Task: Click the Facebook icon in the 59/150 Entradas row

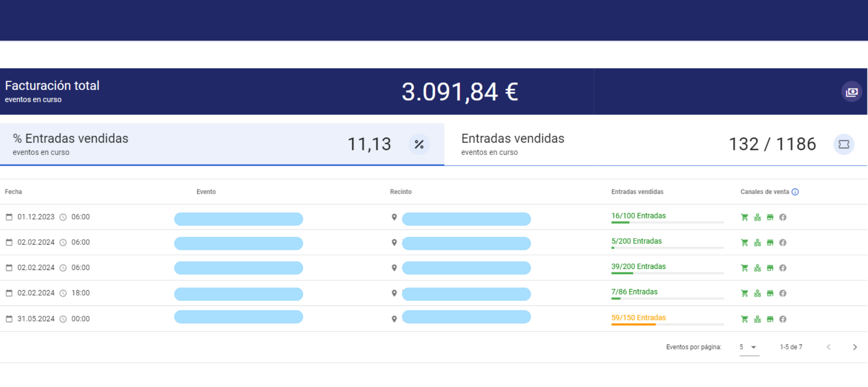Action: pyautogui.click(x=783, y=319)
